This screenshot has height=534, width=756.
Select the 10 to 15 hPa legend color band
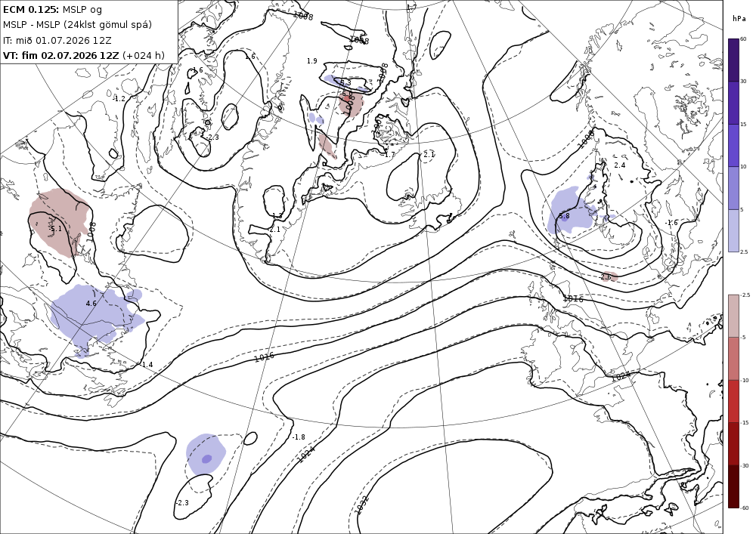[733, 146]
